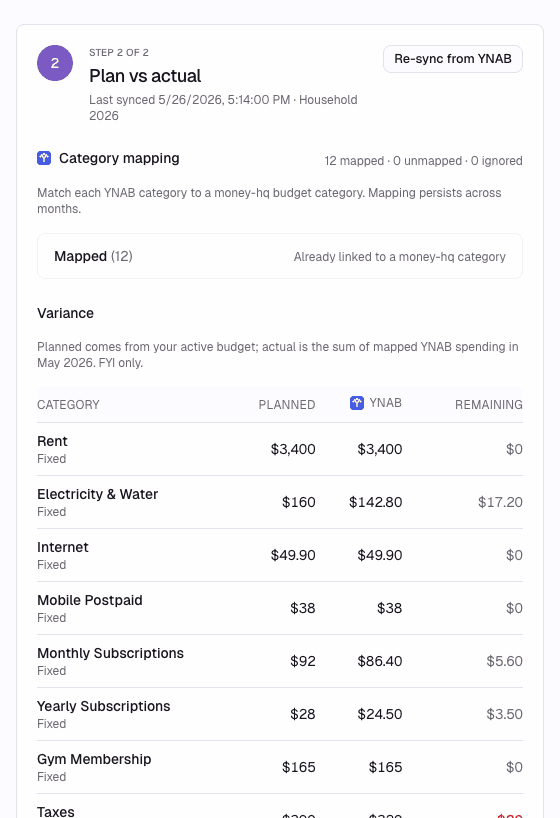Click the $92 planned value
Image resolution: width=560 pixels, height=818 pixels.
tap(303, 661)
